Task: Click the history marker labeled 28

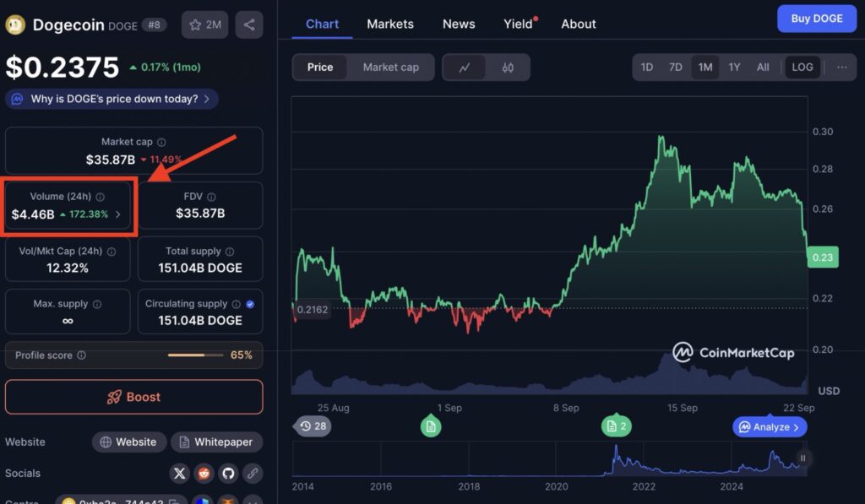Action: point(313,426)
